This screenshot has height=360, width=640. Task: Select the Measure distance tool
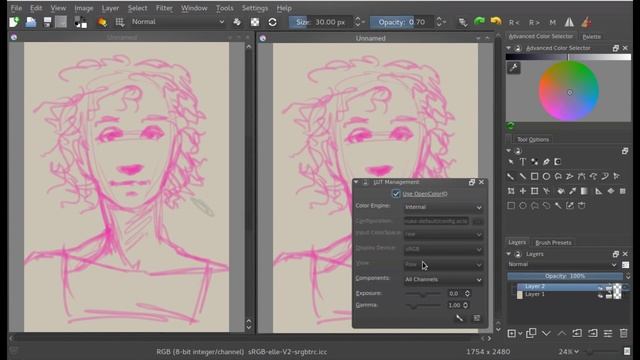point(598,191)
